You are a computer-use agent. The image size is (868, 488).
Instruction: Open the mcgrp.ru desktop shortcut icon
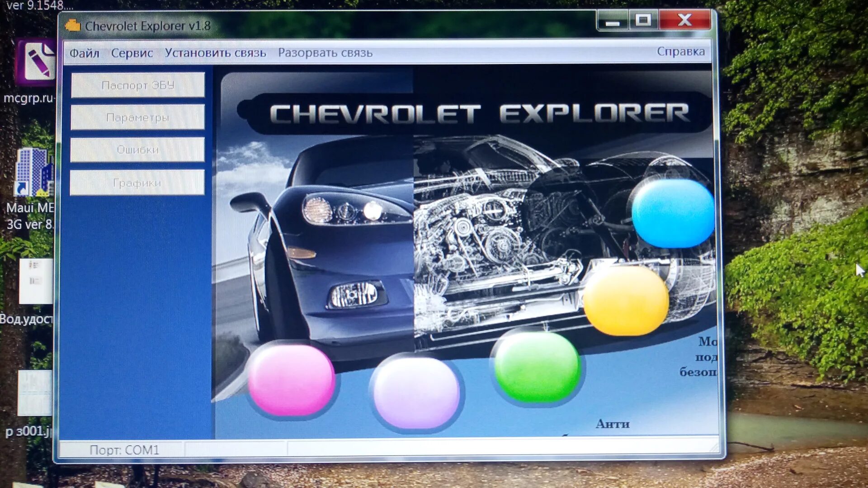[35, 62]
